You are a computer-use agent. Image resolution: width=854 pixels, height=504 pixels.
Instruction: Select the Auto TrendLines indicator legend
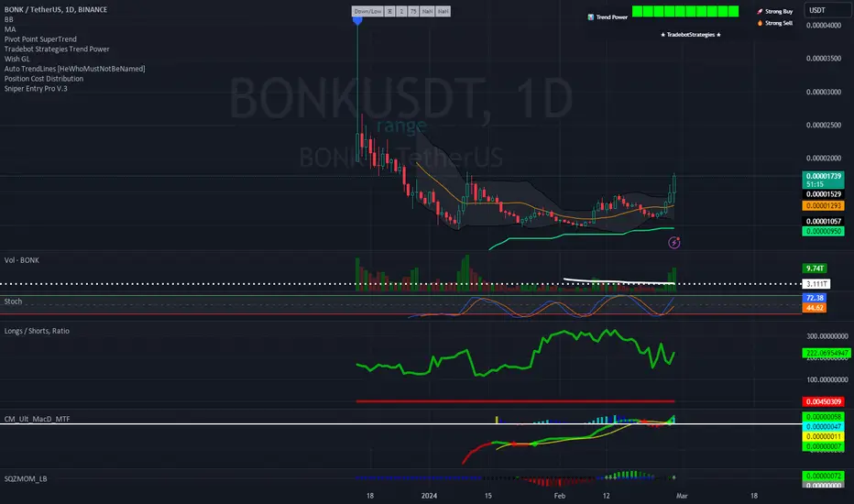point(74,68)
